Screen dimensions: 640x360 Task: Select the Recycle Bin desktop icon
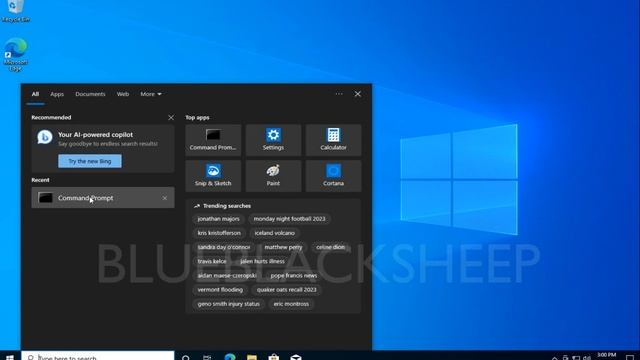(16, 11)
